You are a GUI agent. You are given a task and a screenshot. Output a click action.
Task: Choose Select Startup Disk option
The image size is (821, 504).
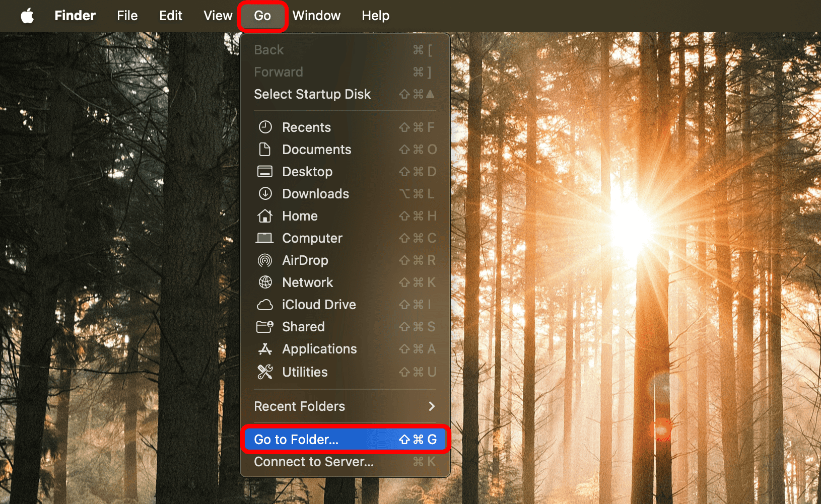[x=312, y=94]
